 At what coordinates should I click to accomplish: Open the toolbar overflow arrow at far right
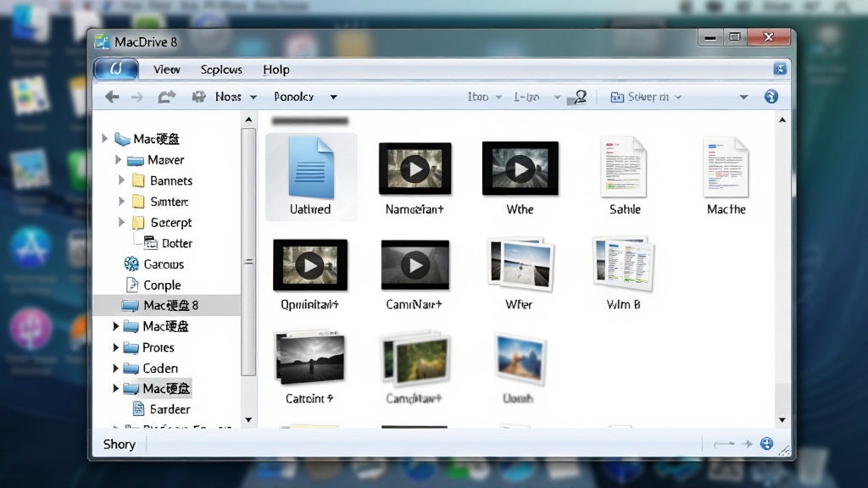coord(743,97)
